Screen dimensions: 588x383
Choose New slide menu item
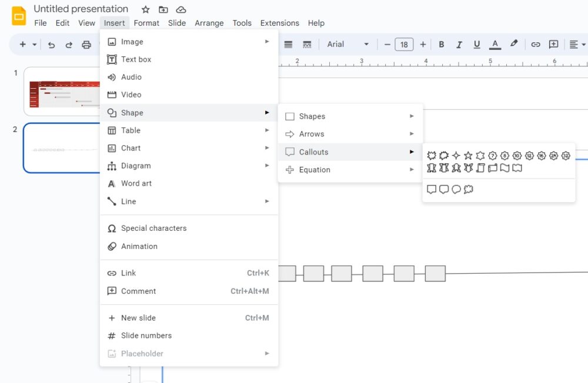189,318
